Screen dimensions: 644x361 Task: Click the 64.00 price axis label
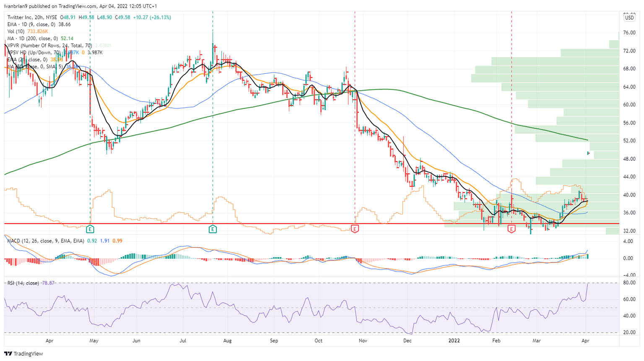coord(629,87)
